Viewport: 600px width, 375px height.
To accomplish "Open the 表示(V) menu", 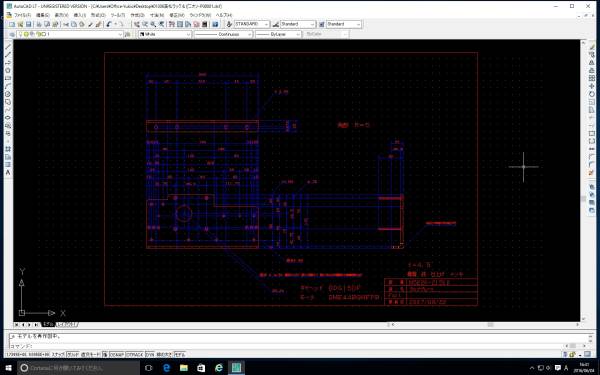I will pos(61,15).
